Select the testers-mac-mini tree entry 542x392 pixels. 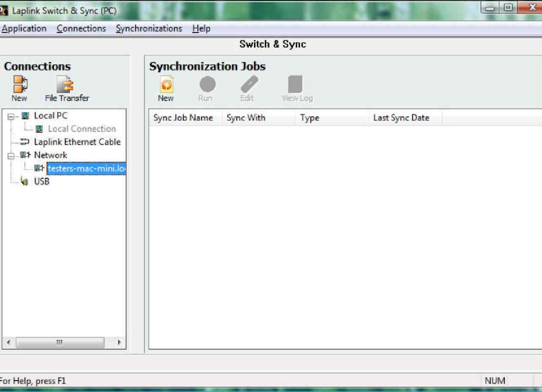tap(86, 168)
